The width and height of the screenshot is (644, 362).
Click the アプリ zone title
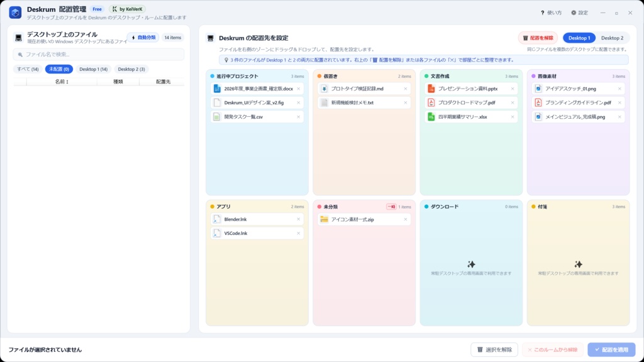(223, 207)
